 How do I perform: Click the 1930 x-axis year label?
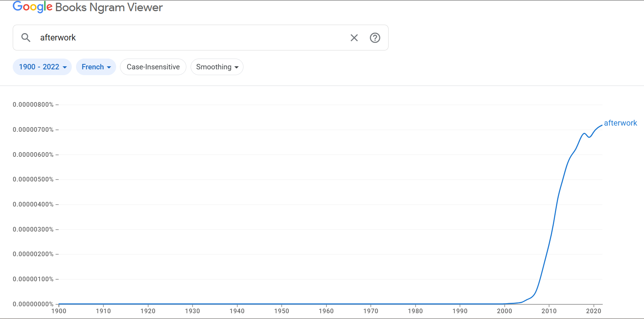[x=193, y=311]
